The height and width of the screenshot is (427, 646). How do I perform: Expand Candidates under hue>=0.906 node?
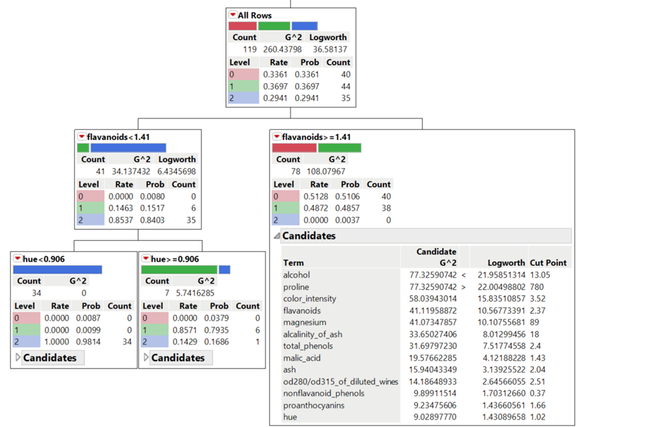pyautogui.click(x=146, y=357)
